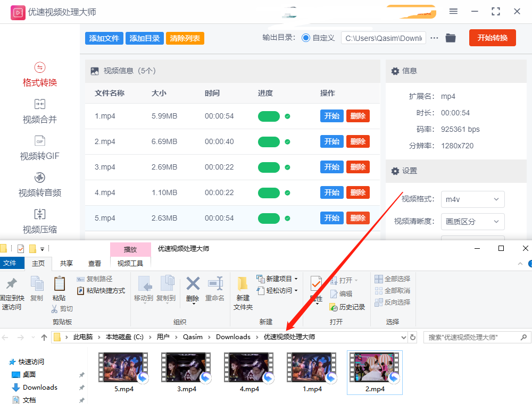
Task: Click 全部取消 select none in Explorer
Action: point(392,291)
